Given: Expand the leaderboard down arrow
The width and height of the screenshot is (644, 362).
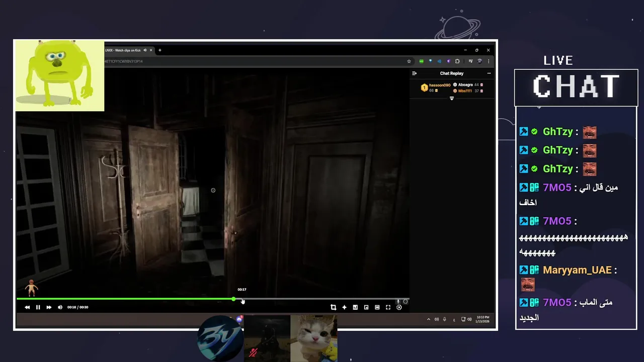Looking at the screenshot, I should click(x=452, y=99).
